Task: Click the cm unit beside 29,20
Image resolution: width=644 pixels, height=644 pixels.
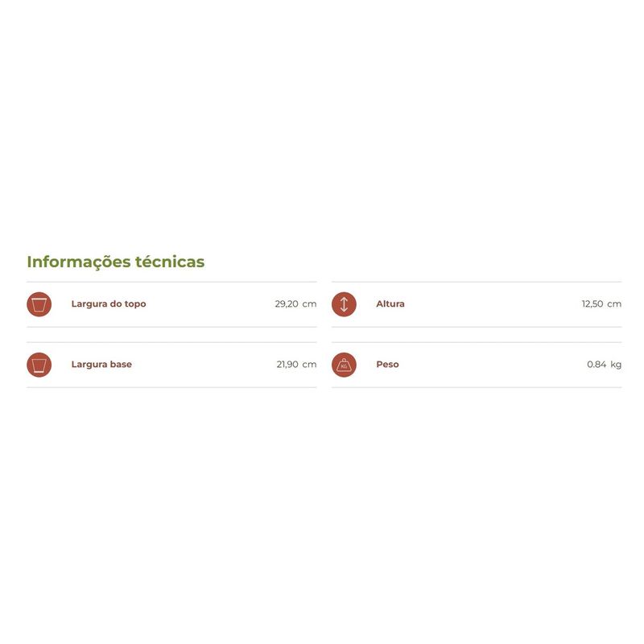Action: (310, 304)
